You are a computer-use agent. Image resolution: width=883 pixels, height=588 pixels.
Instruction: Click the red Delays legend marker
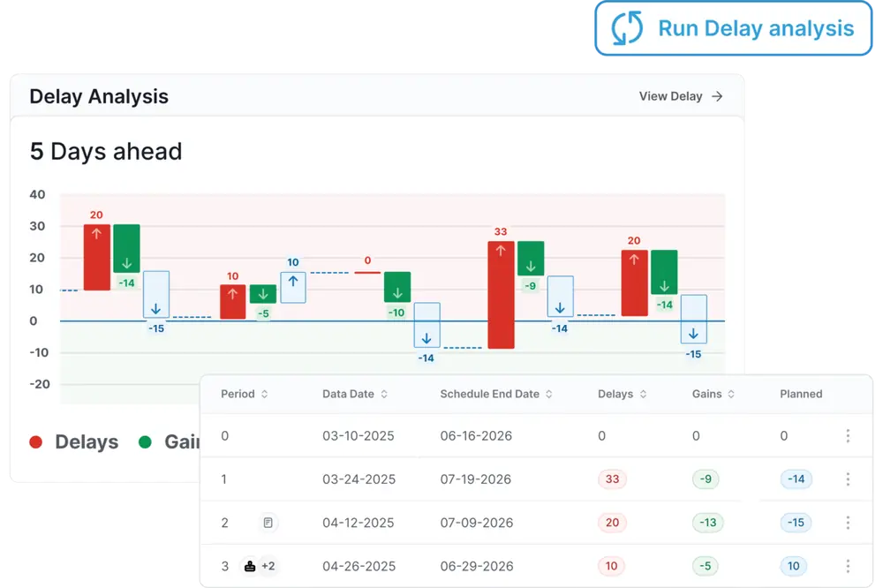tap(36, 442)
